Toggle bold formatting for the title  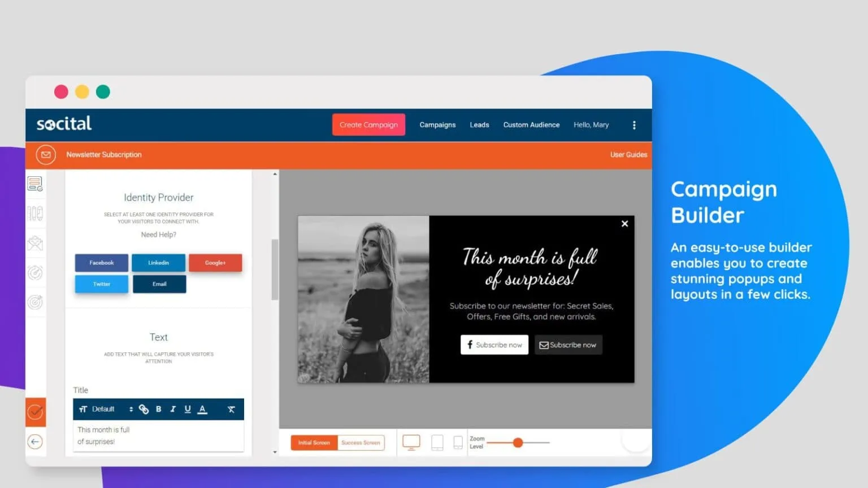159,409
